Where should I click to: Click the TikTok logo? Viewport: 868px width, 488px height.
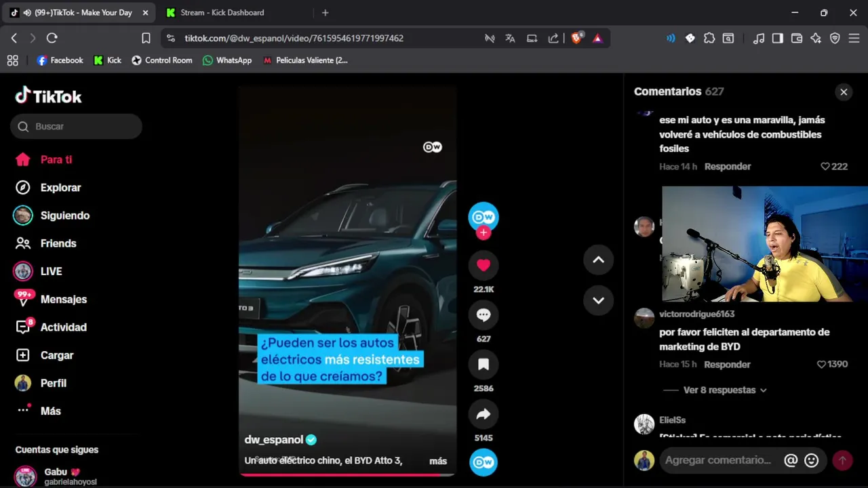click(x=48, y=96)
